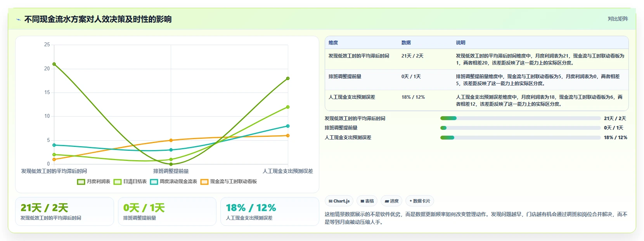644x241 pixels.
Task: Toggle the 周度滚动现金流表 legend series
Action: point(174,182)
